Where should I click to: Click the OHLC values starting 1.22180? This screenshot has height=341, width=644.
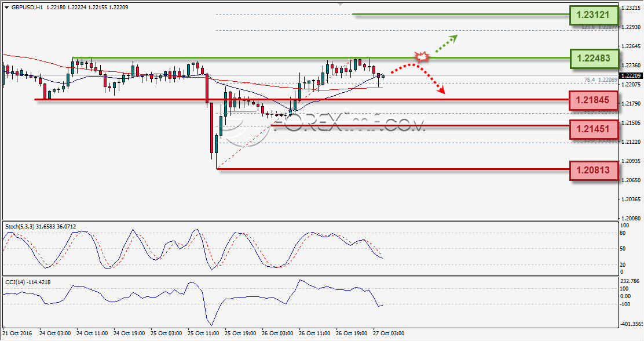[87, 8]
